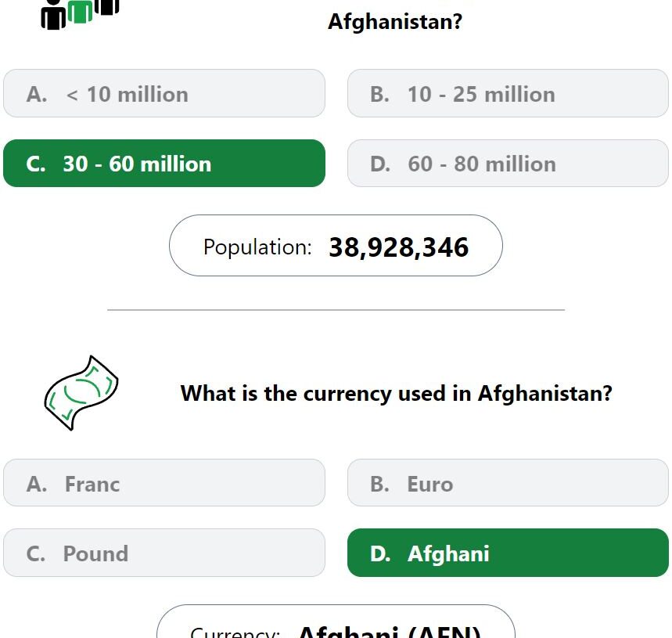Choose B. Euro as the currency
The width and height of the screenshot is (672, 638).
(x=508, y=483)
